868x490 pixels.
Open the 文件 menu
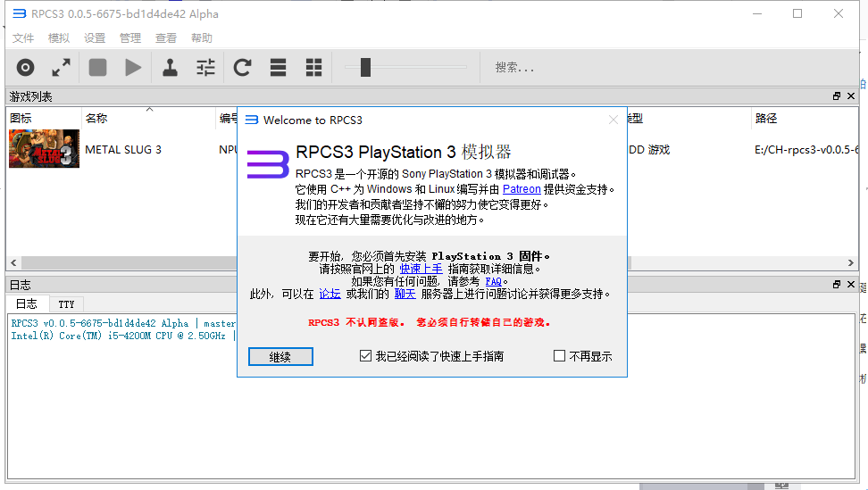(23, 38)
